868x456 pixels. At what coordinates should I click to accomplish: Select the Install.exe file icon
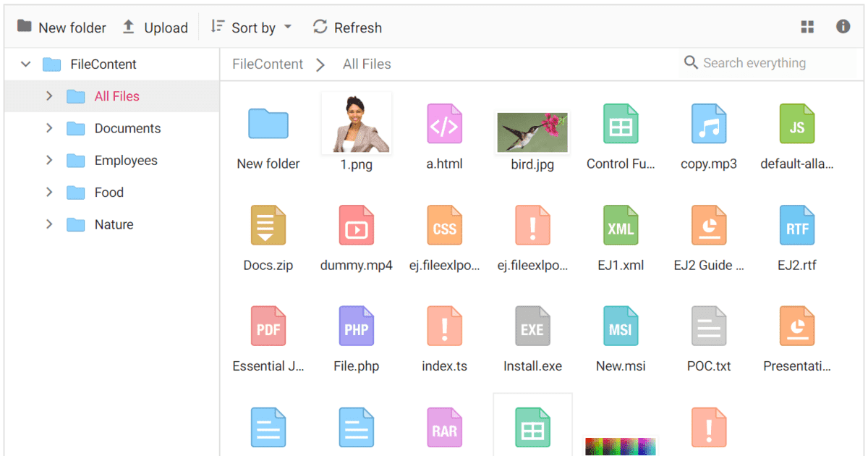click(532, 326)
